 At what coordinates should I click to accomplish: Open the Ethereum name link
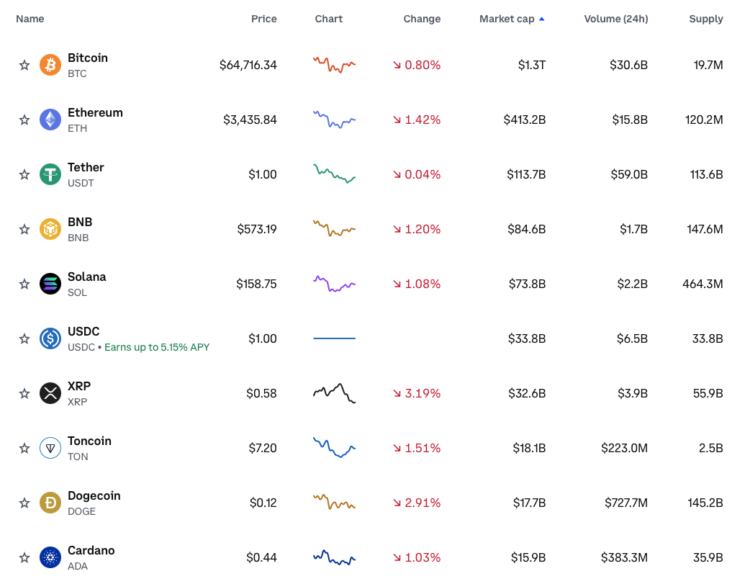click(95, 113)
